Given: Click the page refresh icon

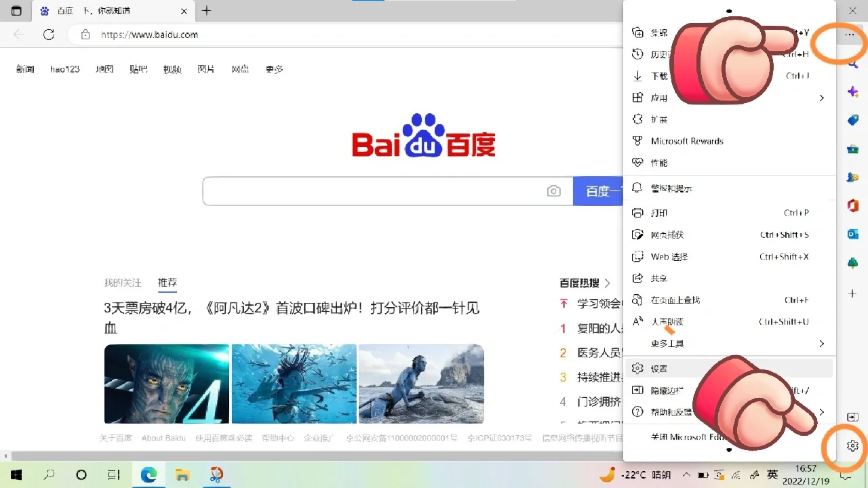Looking at the screenshot, I should [48, 35].
